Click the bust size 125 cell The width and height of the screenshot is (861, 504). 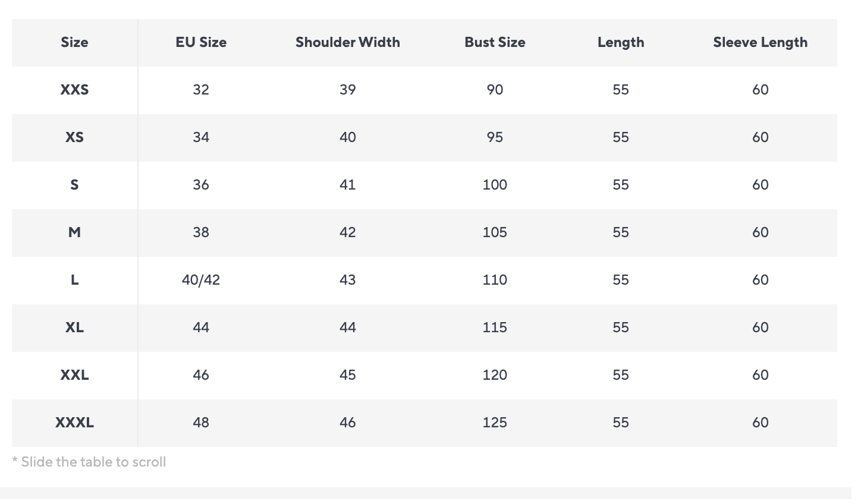point(495,423)
